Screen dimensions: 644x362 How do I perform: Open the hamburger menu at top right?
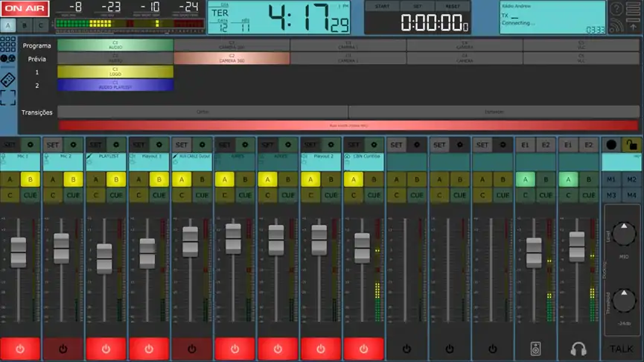[633, 9]
